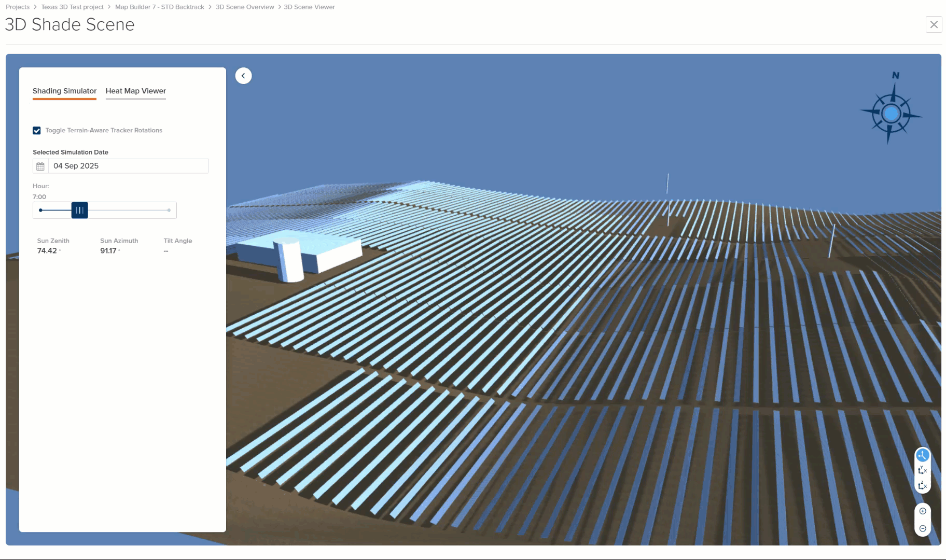
Task: Switch to the Heat Map Viewer tab
Action: tap(135, 91)
